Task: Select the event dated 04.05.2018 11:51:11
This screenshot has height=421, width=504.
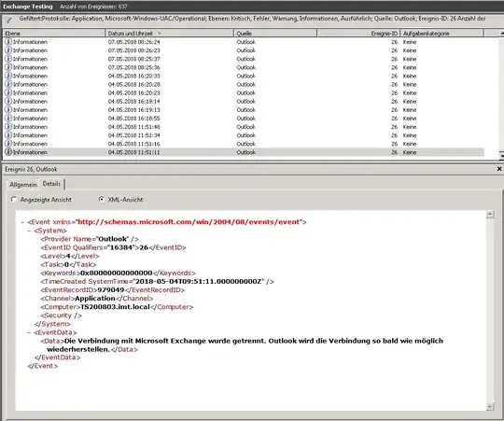Action: pos(244,152)
